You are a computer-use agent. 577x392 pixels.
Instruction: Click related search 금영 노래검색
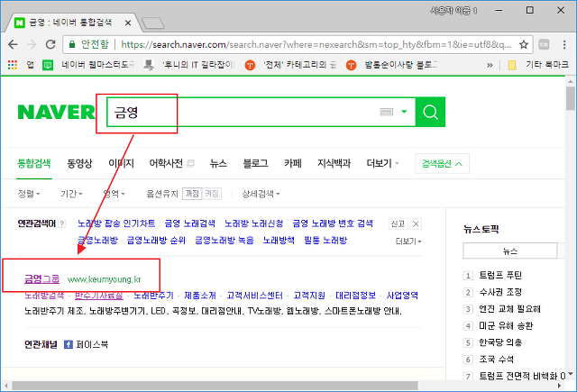(x=189, y=223)
